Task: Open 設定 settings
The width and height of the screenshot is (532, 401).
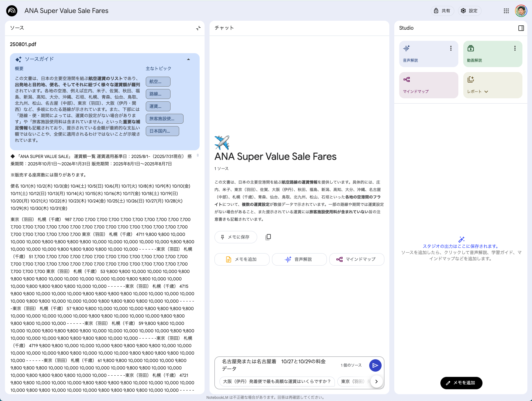Action: (x=469, y=11)
